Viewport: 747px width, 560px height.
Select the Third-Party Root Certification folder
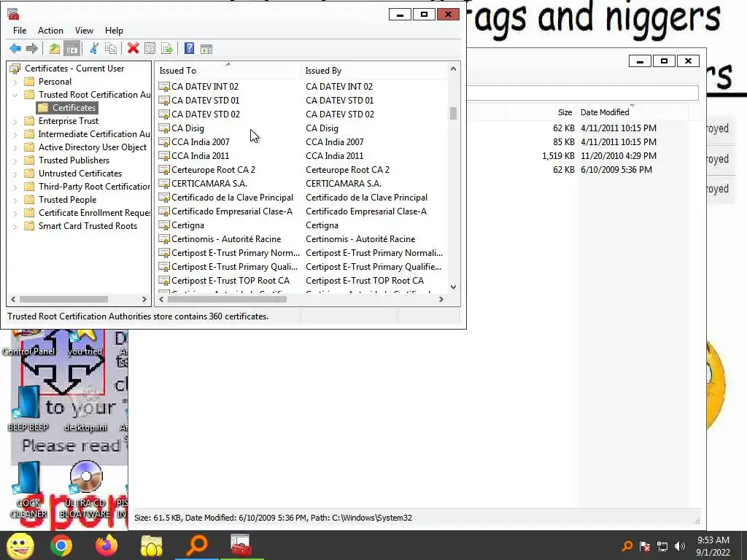coord(94,187)
